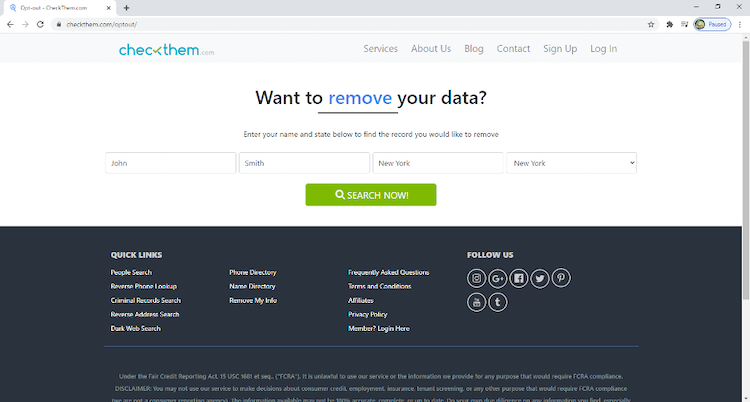Click the site lock icon in address bar
Image resolution: width=750 pixels, height=402 pixels.
tap(59, 24)
